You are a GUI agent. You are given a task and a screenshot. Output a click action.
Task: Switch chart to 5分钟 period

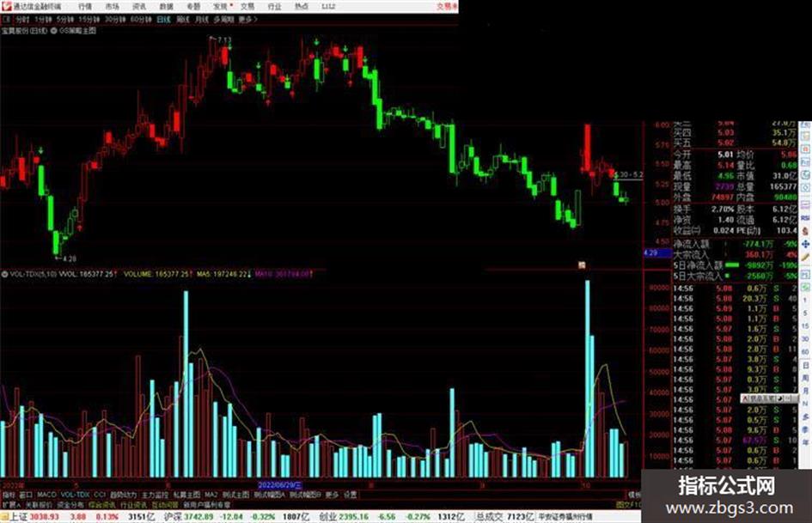[64, 19]
